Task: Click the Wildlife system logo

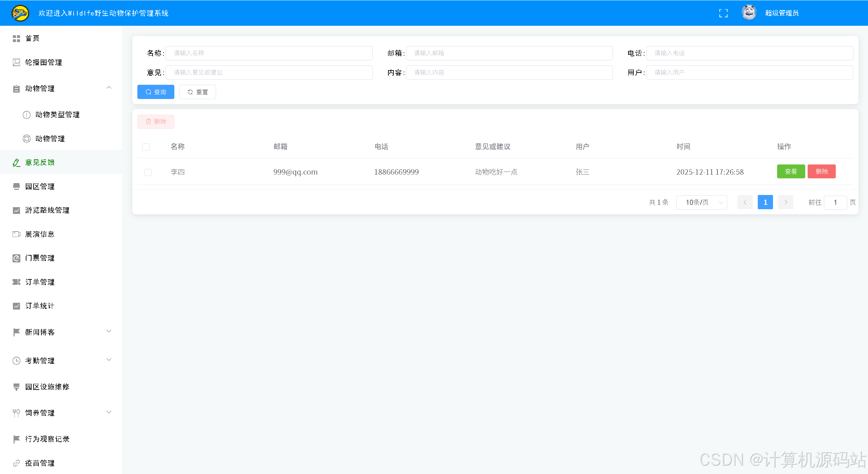Action: click(20, 13)
